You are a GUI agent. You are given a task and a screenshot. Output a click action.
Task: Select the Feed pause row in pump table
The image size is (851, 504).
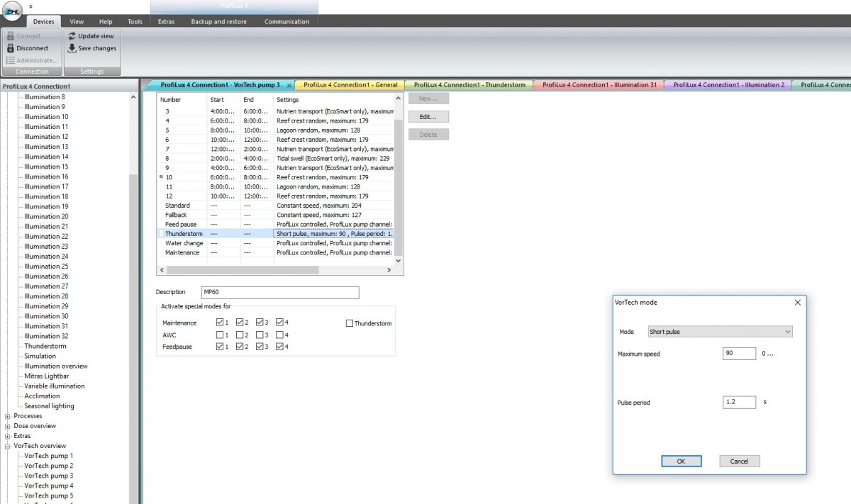(275, 224)
